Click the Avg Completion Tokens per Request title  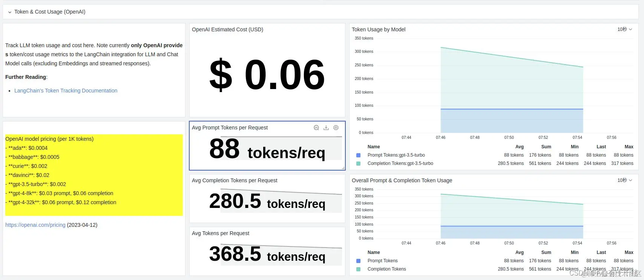coord(235,180)
